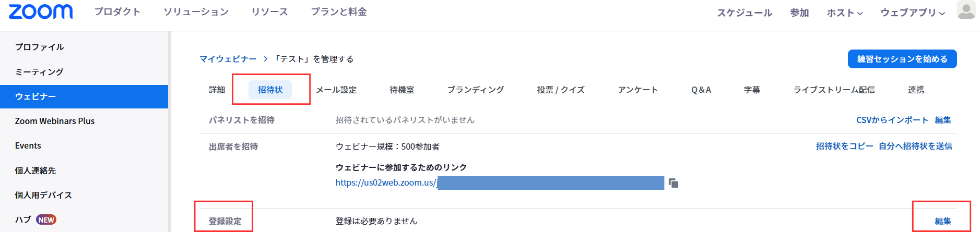980x232 pixels.
Task: Go to マイウェビナー breadcrumb
Action: tap(228, 59)
